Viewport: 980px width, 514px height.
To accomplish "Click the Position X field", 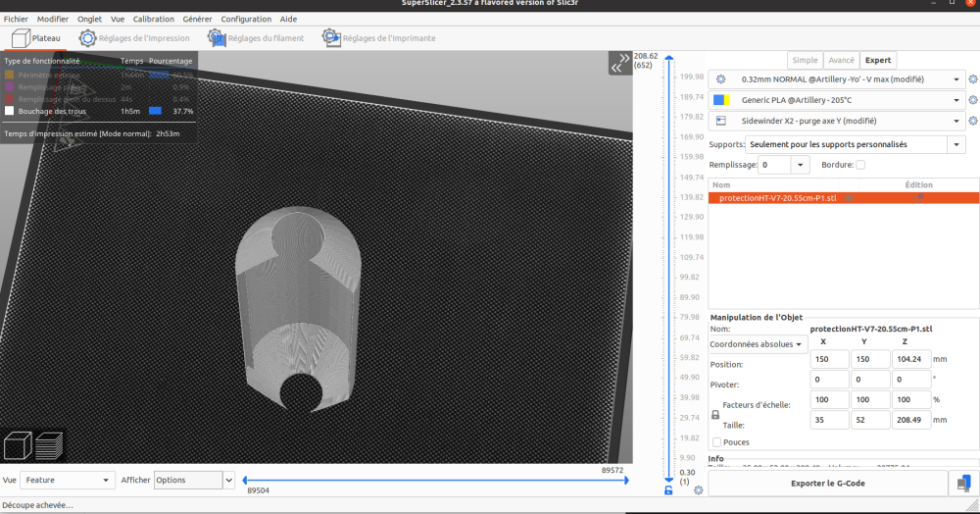I will 829,359.
